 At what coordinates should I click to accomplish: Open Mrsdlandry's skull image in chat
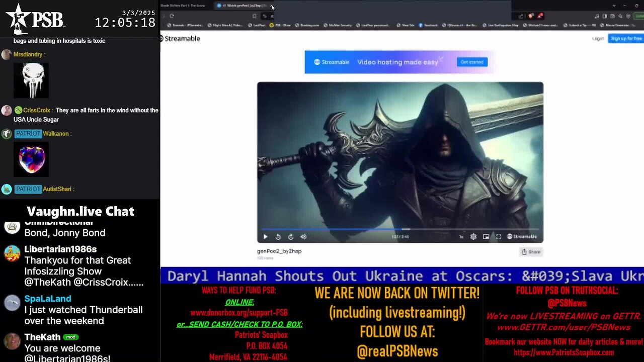click(31, 80)
